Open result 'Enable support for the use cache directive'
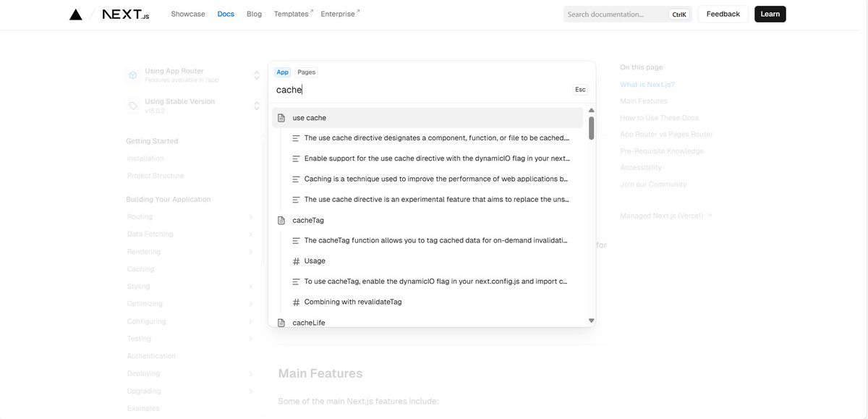 (436, 158)
